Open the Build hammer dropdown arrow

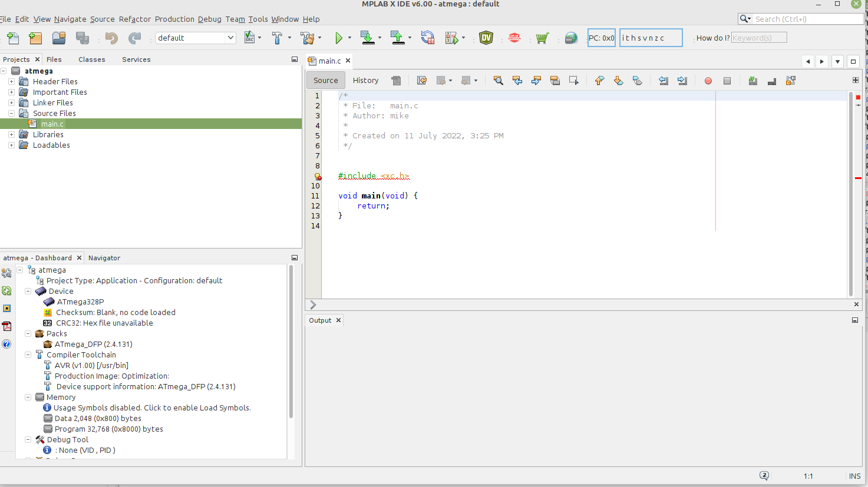click(289, 38)
